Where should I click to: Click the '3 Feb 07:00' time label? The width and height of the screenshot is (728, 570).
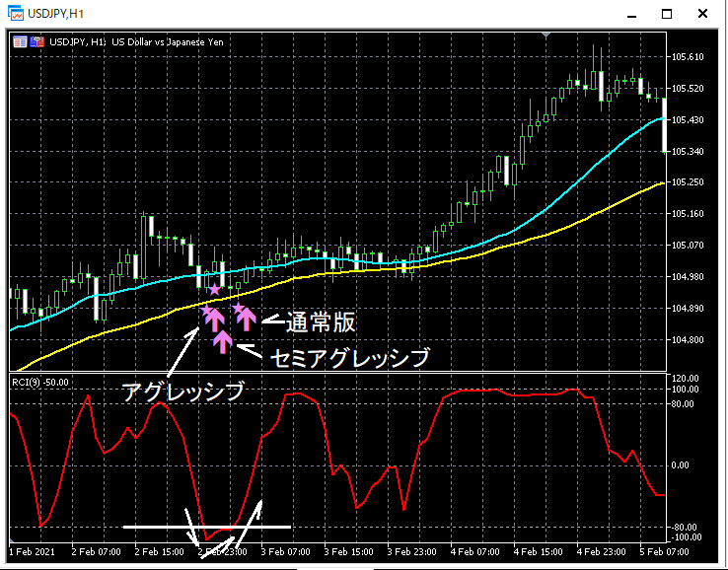[x=285, y=552]
